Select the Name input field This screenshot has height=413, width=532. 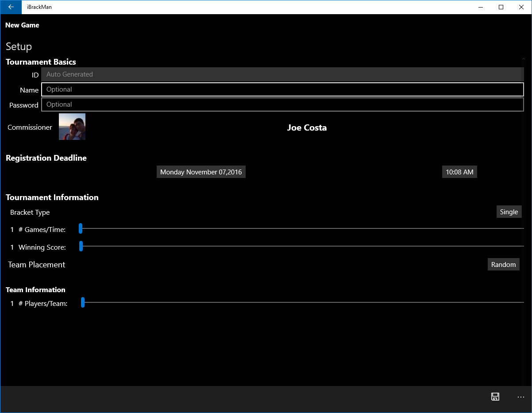pyautogui.click(x=282, y=89)
